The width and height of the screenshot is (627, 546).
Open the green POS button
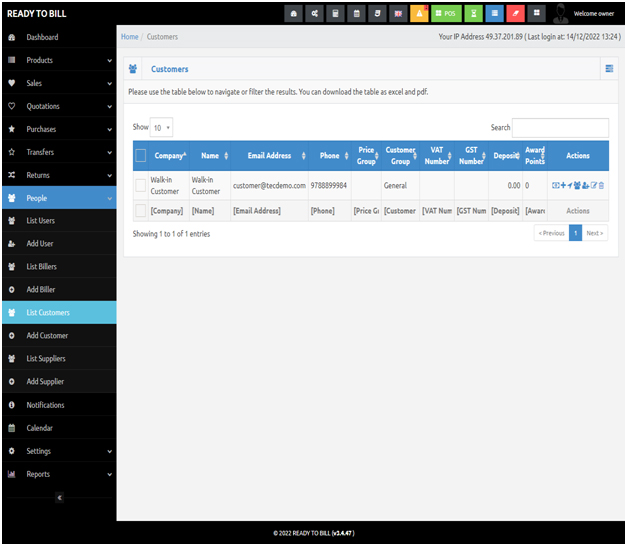point(446,14)
